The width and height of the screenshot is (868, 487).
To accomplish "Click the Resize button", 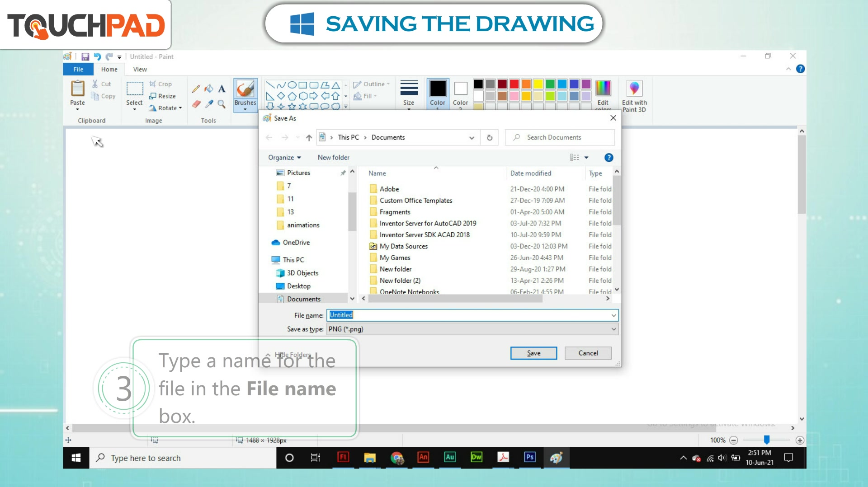I will click(162, 96).
